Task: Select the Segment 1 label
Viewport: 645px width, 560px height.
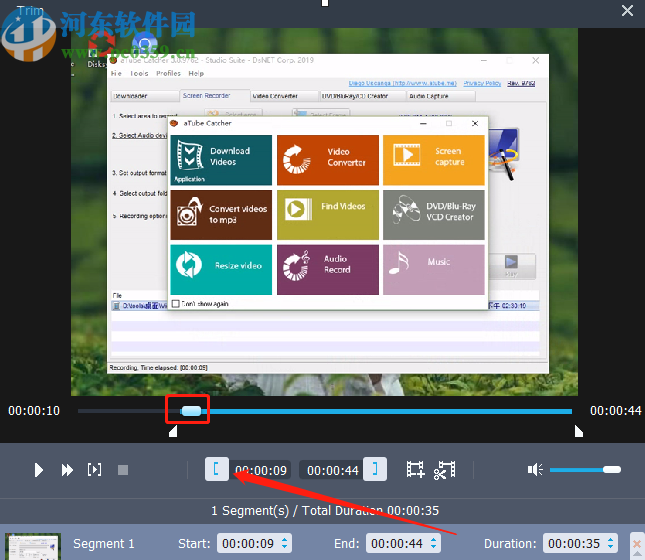Action: point(104,544)
